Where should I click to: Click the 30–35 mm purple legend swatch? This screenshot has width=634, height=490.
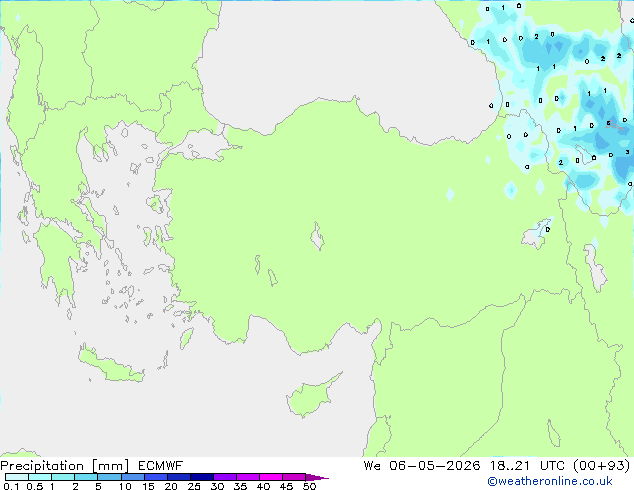point(224,477)
